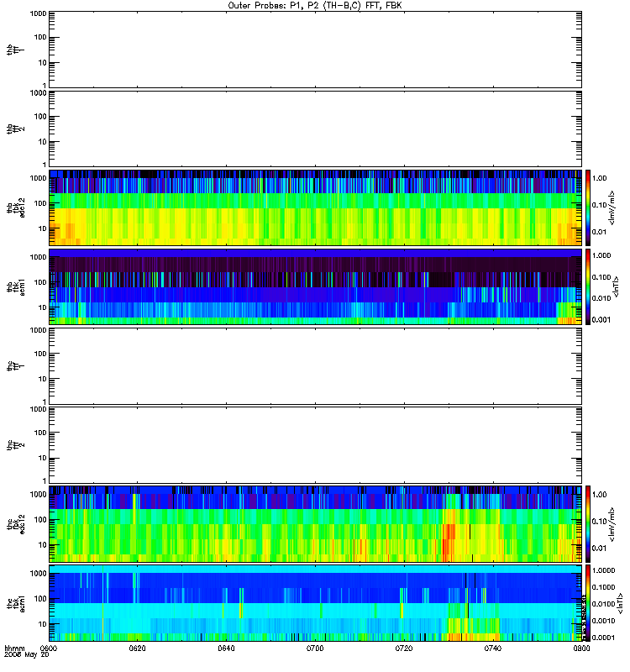Click the plot title Outer Probes P1, P2
The width and height of the screenshot is (630, 672).
(315, 6)
